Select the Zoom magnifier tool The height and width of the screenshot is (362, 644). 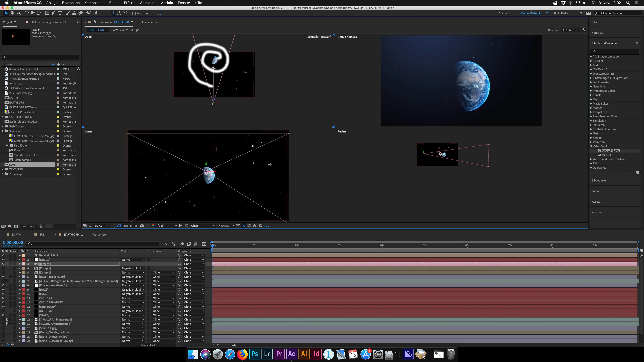[x=18, y=13]
